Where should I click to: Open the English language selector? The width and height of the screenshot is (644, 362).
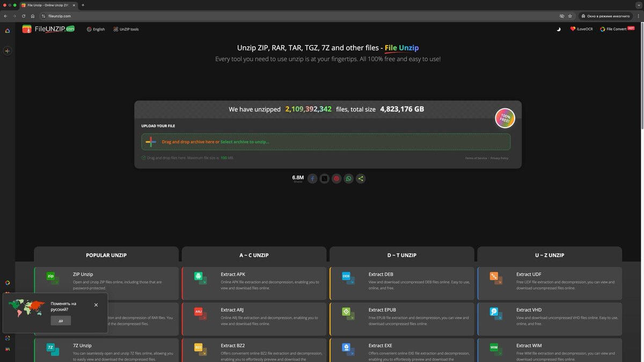click(x=96, y=29)
